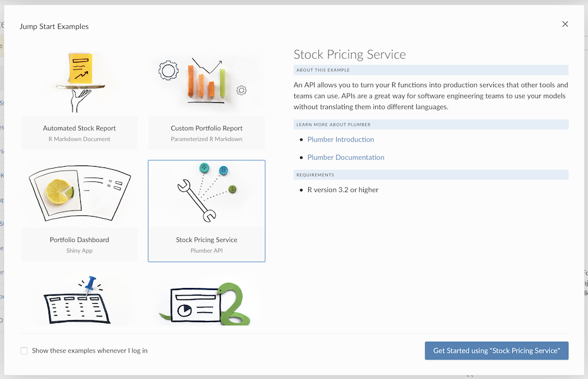Screen dimensions: 588x379
Task: Select the 'Plumber API' subtitle label
Action: coord(206,251)
